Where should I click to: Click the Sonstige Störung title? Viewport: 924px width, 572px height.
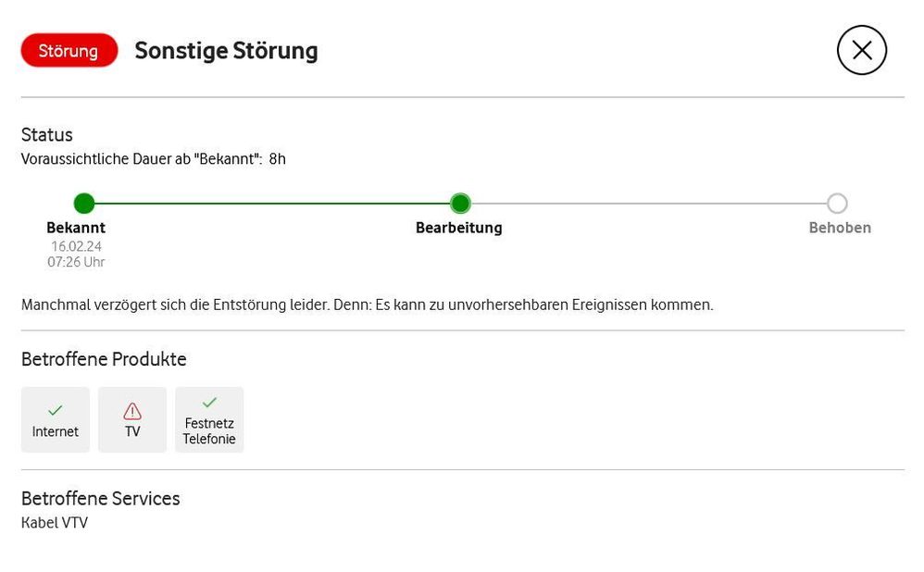[226, 51]
